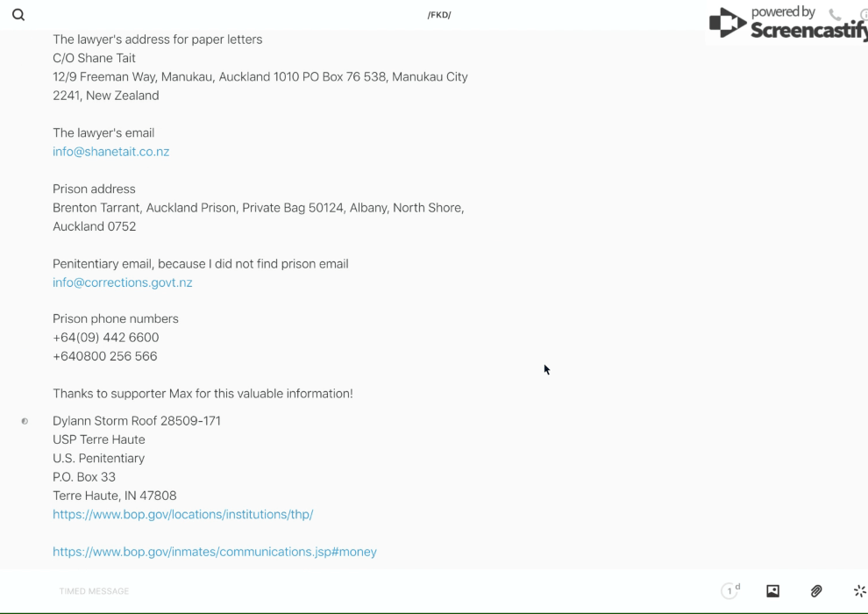Click the 'USP Terre Haute' text line
The width and height of the screenshot is (868, 614).
pyautogui.click(x=98, y=439)
